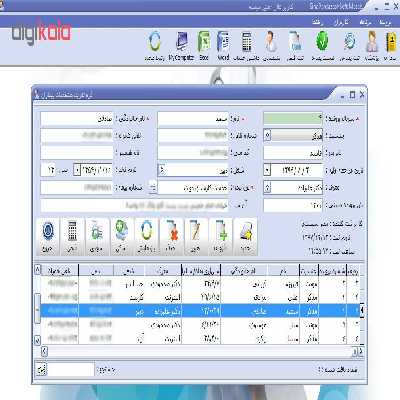400x400 pixels.
Task: Click the new document button with green plus
Action: pyautogui.click(x=220, y=237)
